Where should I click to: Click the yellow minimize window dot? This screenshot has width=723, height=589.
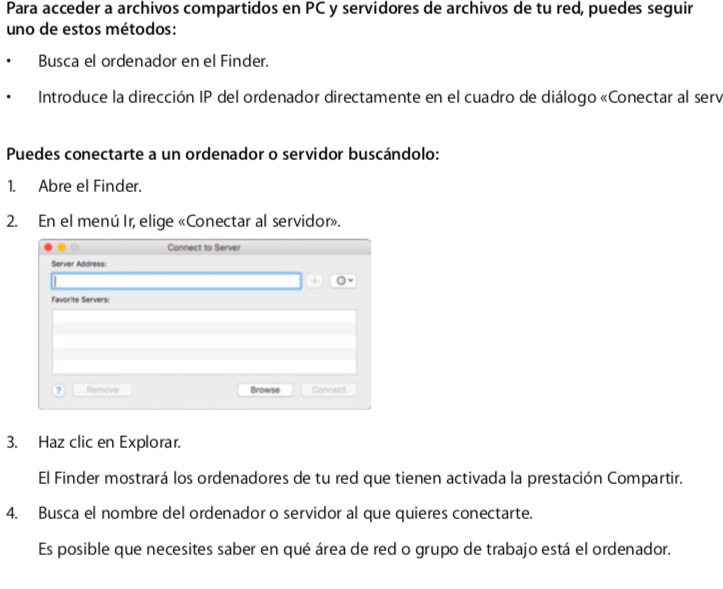point(61,248)
